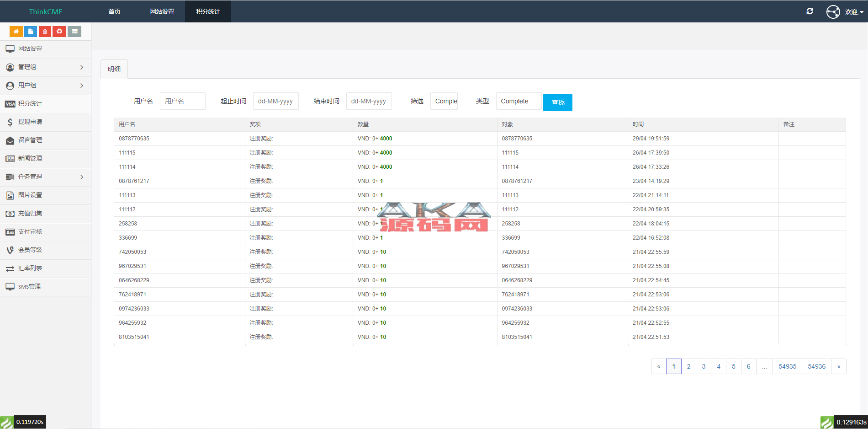Open the 筛选 filter dropdown
Image resolution: width=868 pixels, height=429 pixels.
pyautogui.click(x=444, y=102)
